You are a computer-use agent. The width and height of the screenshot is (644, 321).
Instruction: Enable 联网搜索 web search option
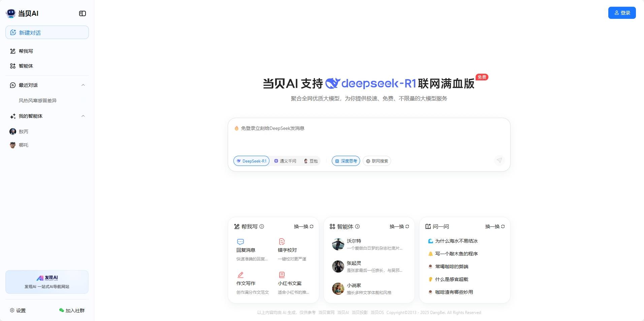[377, 161]
